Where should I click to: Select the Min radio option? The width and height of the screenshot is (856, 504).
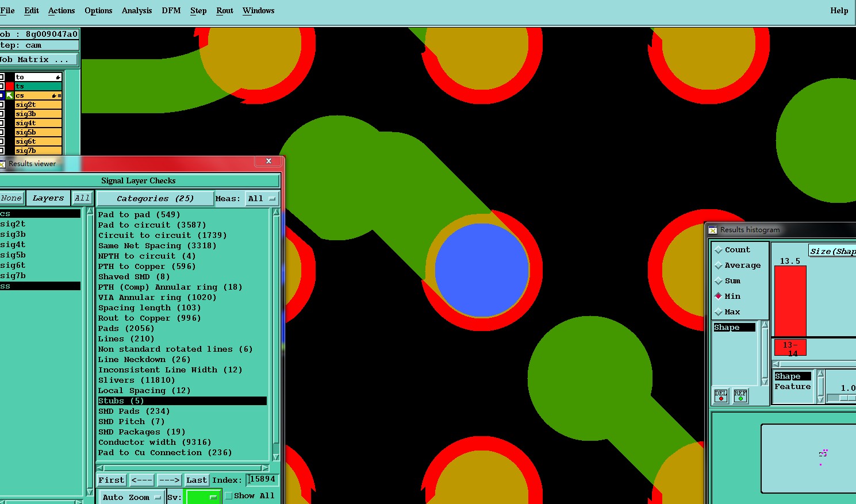pyautogui.click(x=718, y=296)
